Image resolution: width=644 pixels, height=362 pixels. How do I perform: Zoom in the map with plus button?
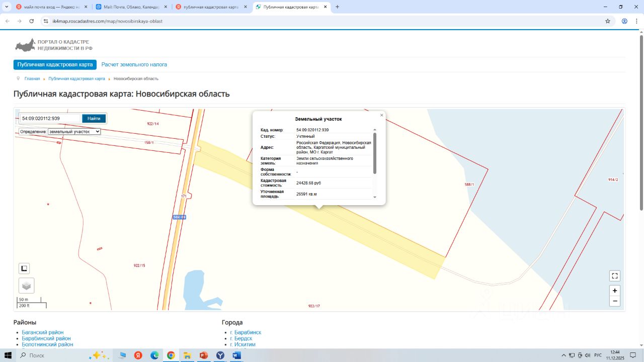click(614, 291)
